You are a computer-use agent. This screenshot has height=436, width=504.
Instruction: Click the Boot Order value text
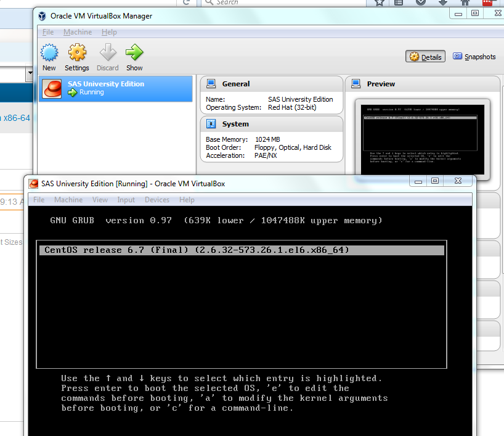click(293, 147)
